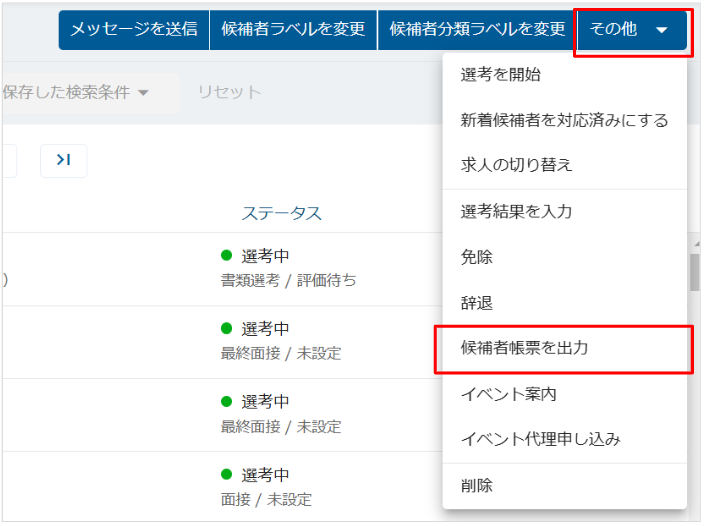Select イベント代理申し込み option
The image size is (706, 526).
point(540,440)
